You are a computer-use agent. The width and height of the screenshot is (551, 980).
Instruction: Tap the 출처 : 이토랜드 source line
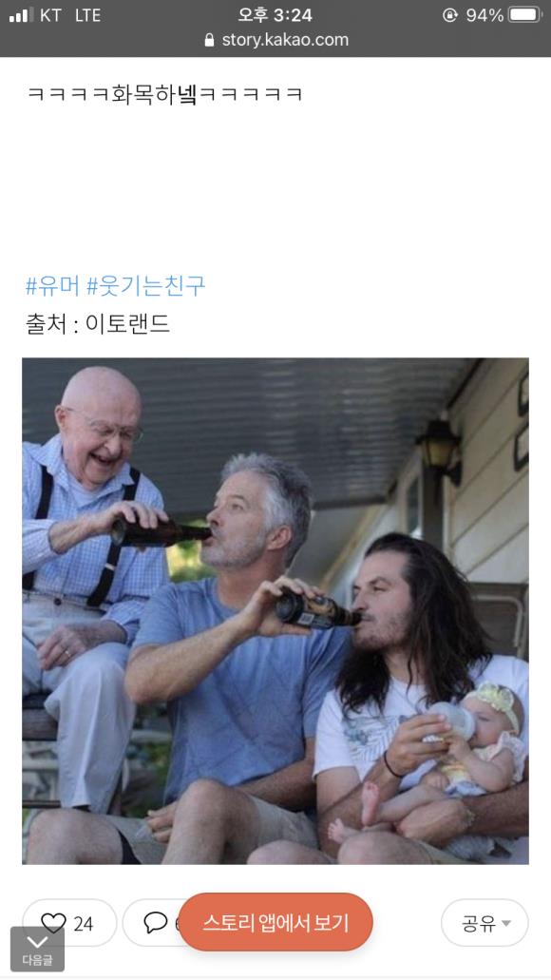coord(98,324)
